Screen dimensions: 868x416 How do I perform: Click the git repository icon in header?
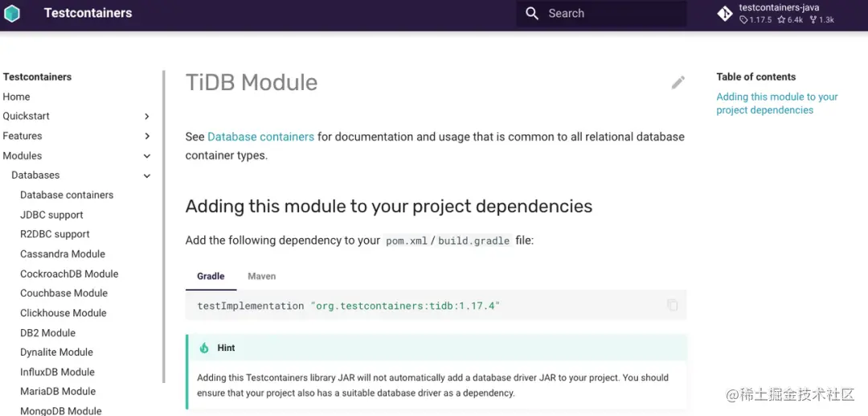coord(725,14)
